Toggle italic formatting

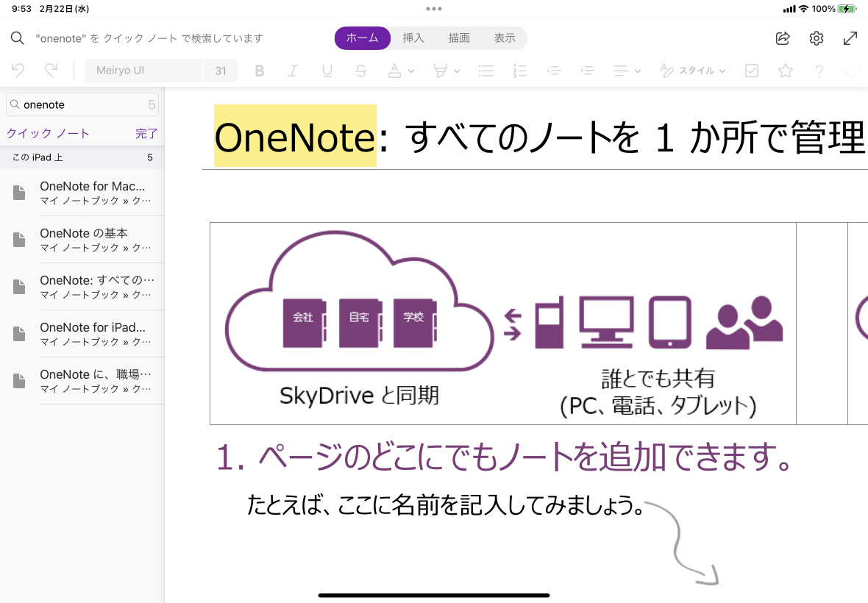(293, 71)
